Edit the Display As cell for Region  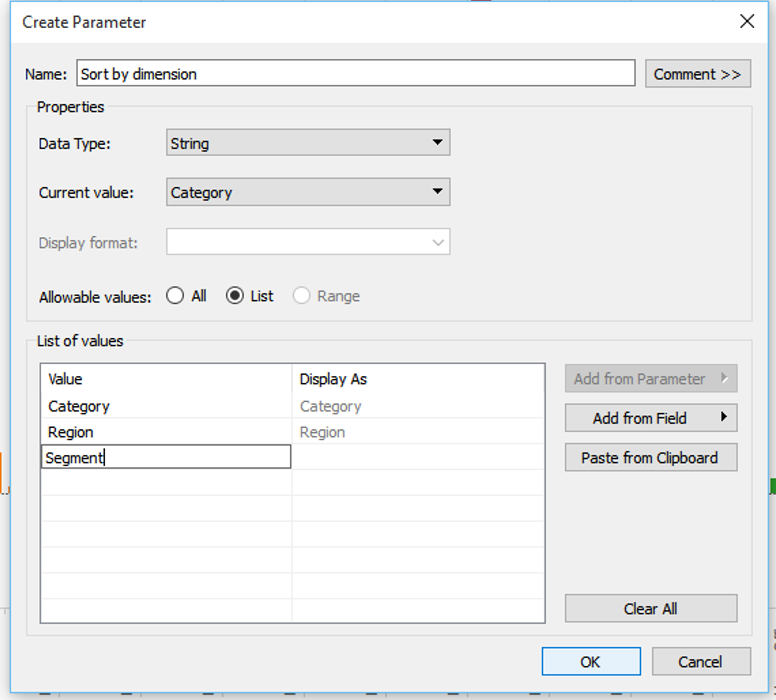417,432
